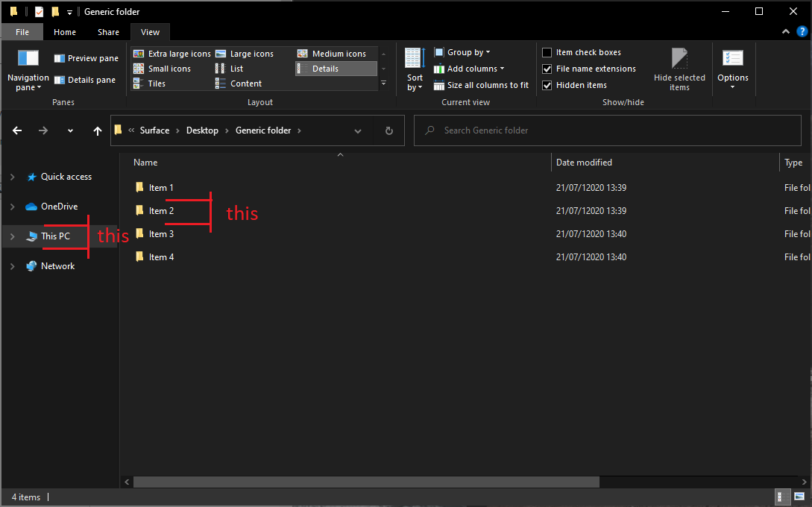Screen dimensions: 812x507
Task: Toggle the Preview pane
Action: (x=86, y=58)
